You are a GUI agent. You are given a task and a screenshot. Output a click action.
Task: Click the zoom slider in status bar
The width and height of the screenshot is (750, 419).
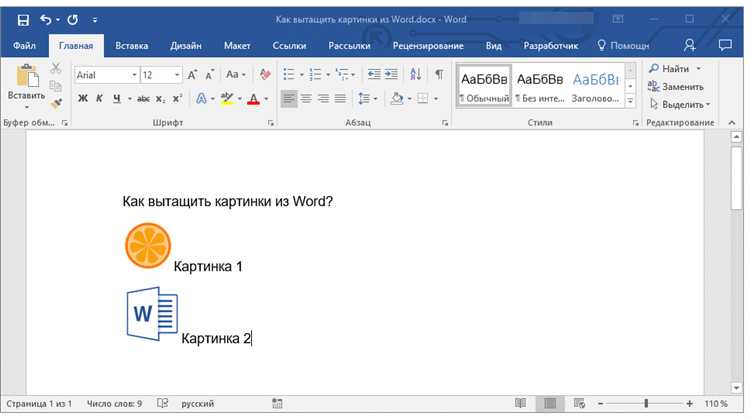(645, 404)
